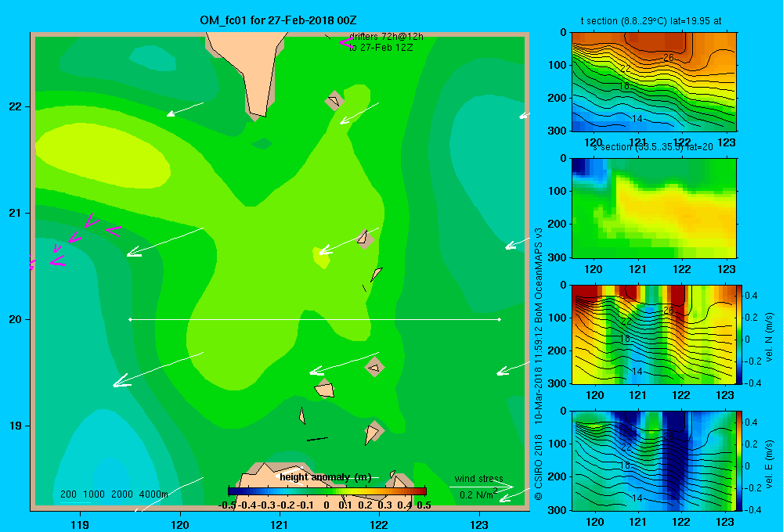The width and height of the screenshot is (783, 532).
Task: Click the '200 1000 2000 4000m' depth legend
Action: [114, 494]
